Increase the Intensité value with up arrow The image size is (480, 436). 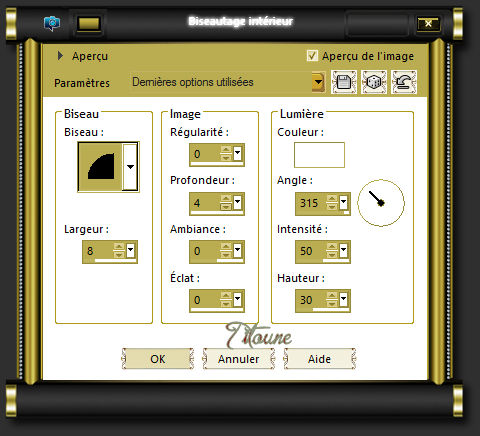click(x=332, y=247)
